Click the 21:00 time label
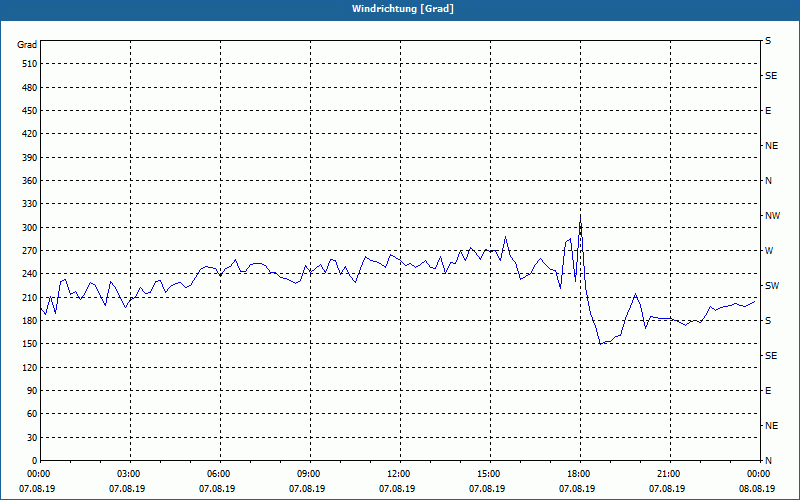Image resolution: width=800 pixels, height=500 pixels. (x=668, y=473)
